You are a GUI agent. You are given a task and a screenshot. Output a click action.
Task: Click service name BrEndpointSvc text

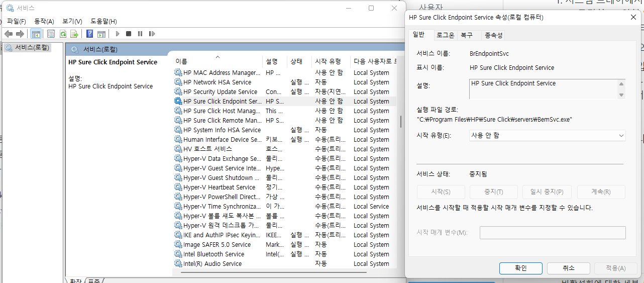(x=489, y=53)
